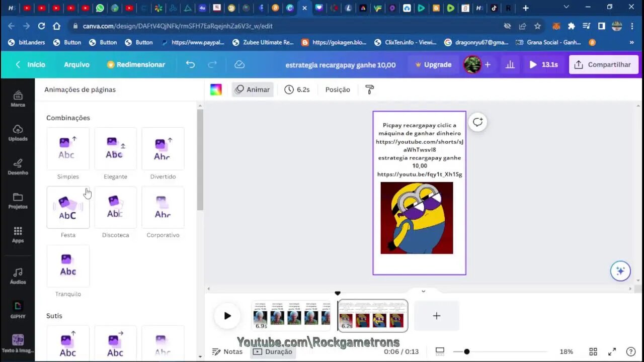Open the 6.2s page duration setting

tap(297, 89)
